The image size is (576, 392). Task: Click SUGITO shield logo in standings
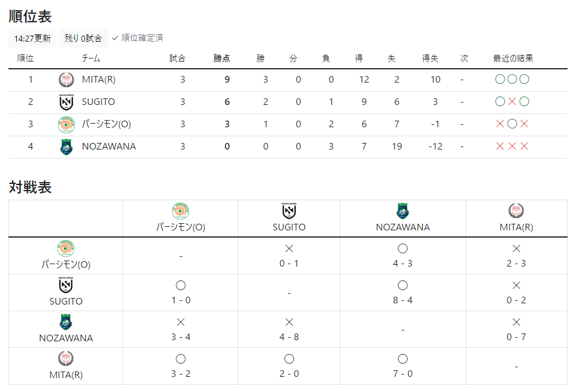[66, 102]
